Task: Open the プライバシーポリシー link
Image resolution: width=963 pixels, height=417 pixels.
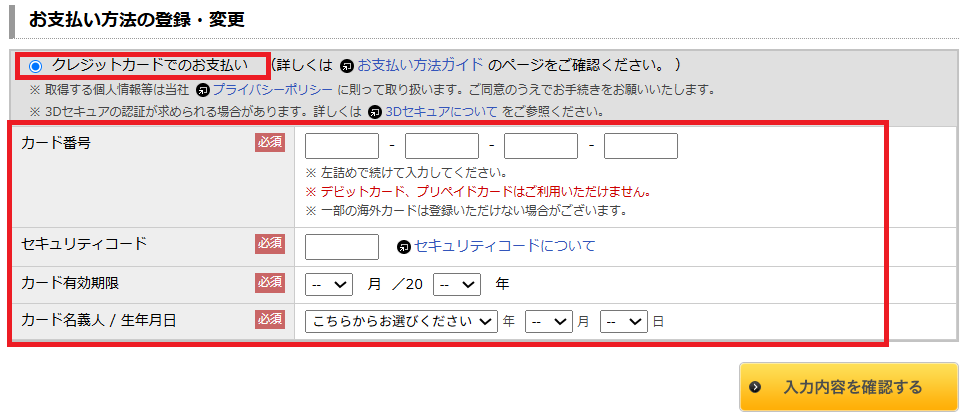Action: click(x=272, y=90)
